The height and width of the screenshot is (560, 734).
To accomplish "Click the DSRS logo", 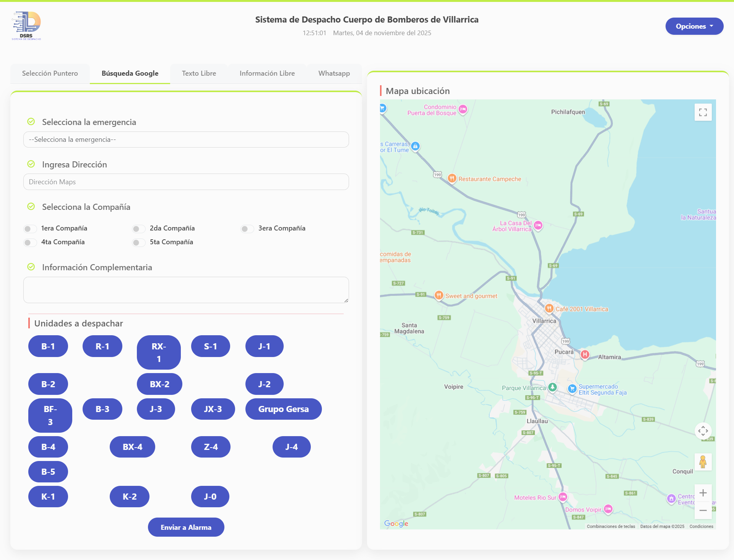I will pyautogui.click(x=26, y=26).
